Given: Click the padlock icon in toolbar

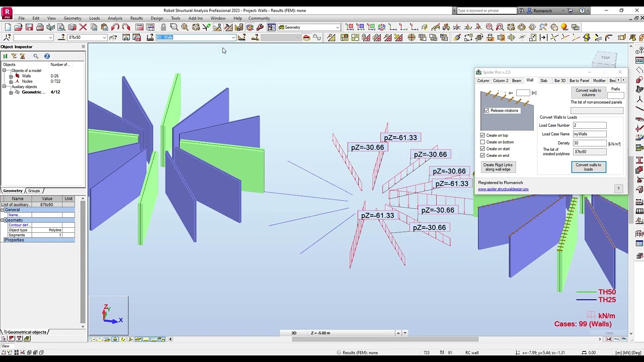Looking at the screenshot, I should (x=163, y=27).
